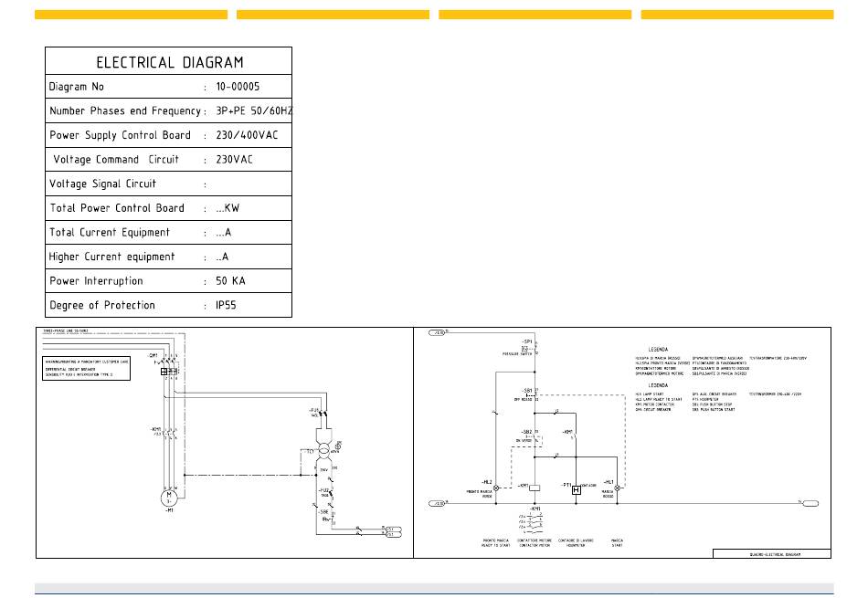Click the KM1 contactor contacts on the power circuit
The image size is (868, 598).
(x=170, y=433)
